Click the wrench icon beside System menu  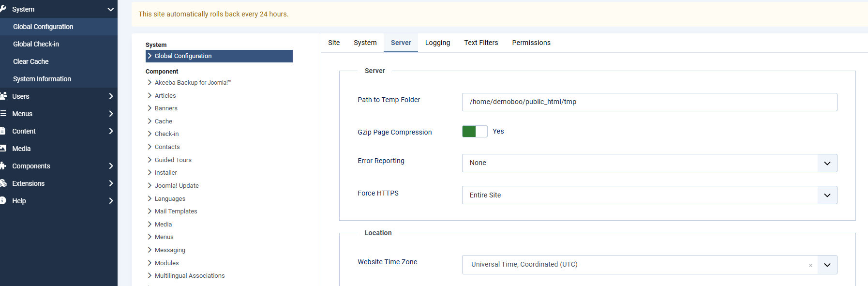(x=3, y=9)
